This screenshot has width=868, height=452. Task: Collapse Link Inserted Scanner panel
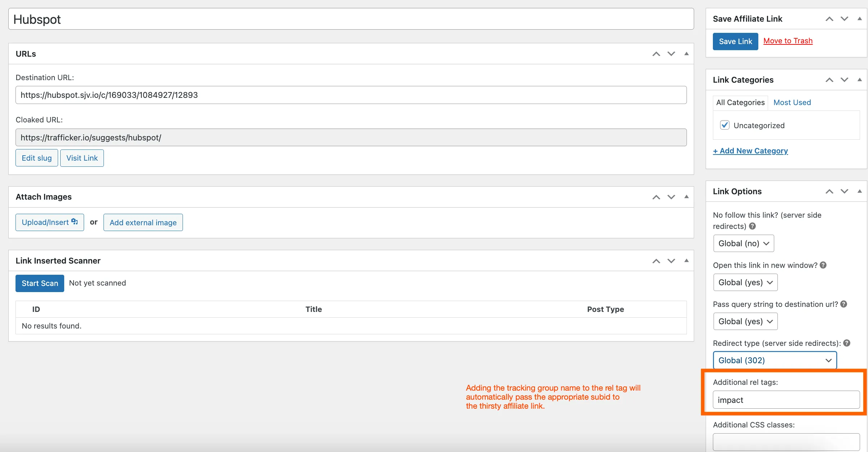pos(686,261)
